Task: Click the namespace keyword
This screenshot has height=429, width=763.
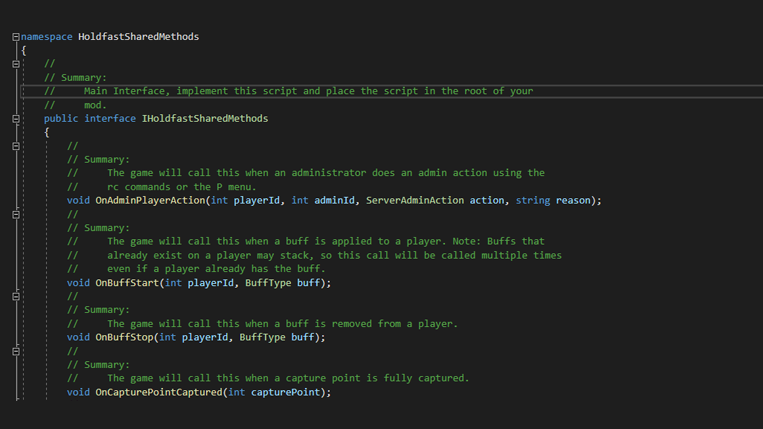Action: point(47,37)
